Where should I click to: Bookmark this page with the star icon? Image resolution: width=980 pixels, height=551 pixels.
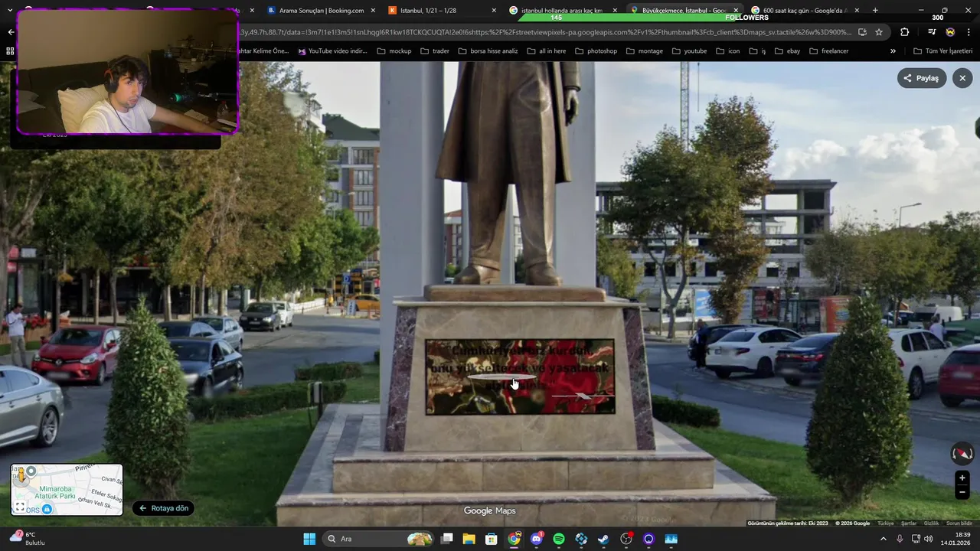tap(879, 32)
